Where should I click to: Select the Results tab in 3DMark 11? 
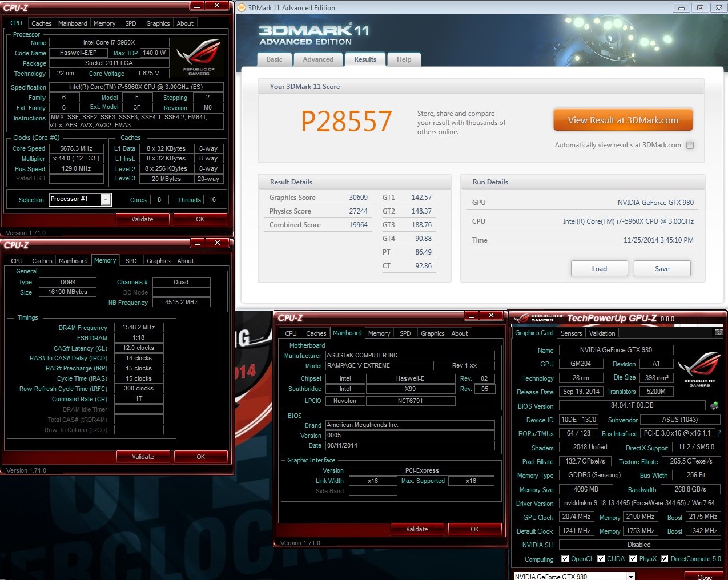[365, 59]
